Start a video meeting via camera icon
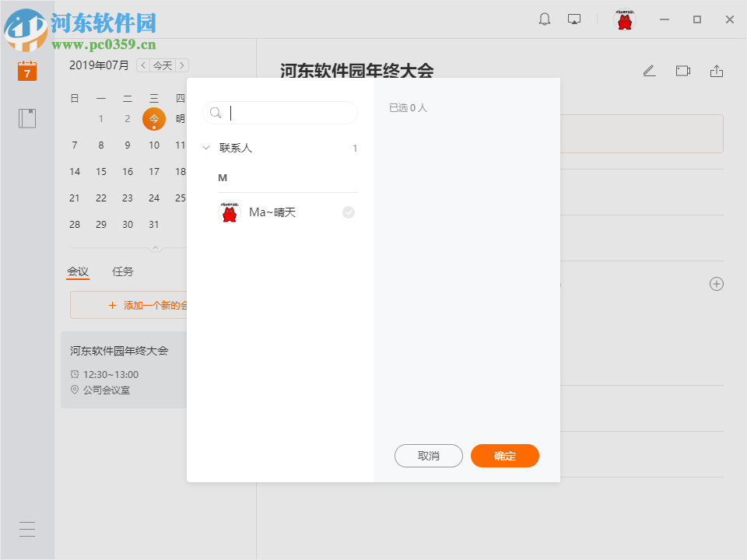This screenshot has height=560, width=747. click(682, 70)
